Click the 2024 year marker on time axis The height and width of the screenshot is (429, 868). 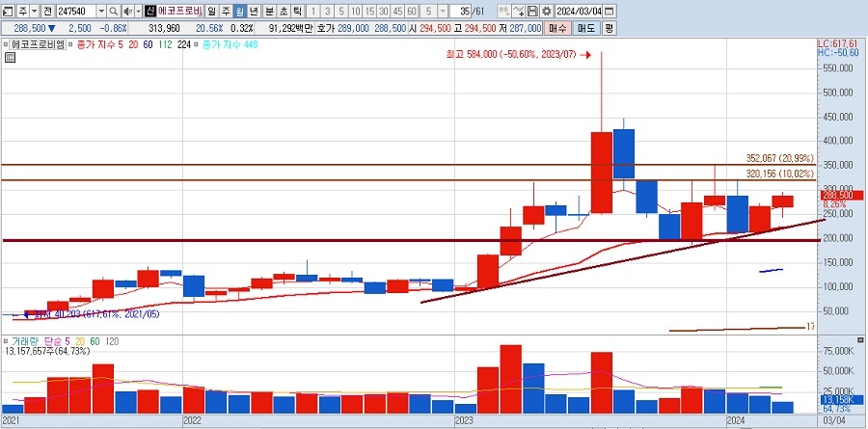[x=736, y=420]
